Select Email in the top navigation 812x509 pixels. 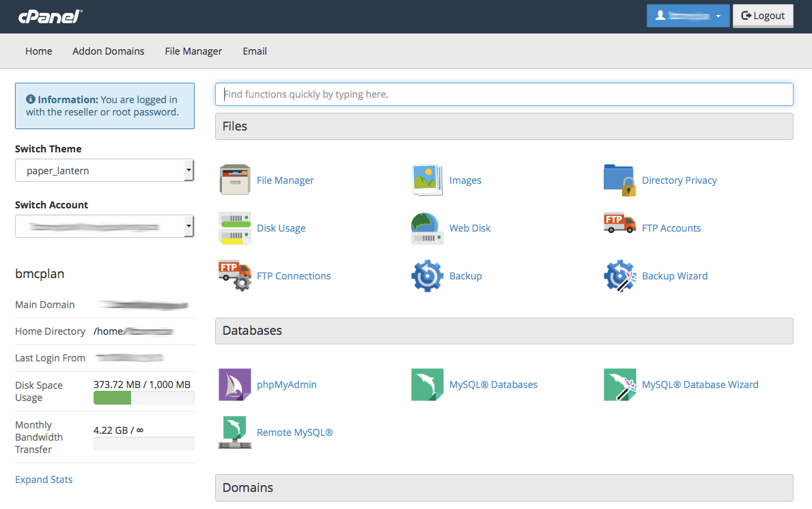[255, 51]
